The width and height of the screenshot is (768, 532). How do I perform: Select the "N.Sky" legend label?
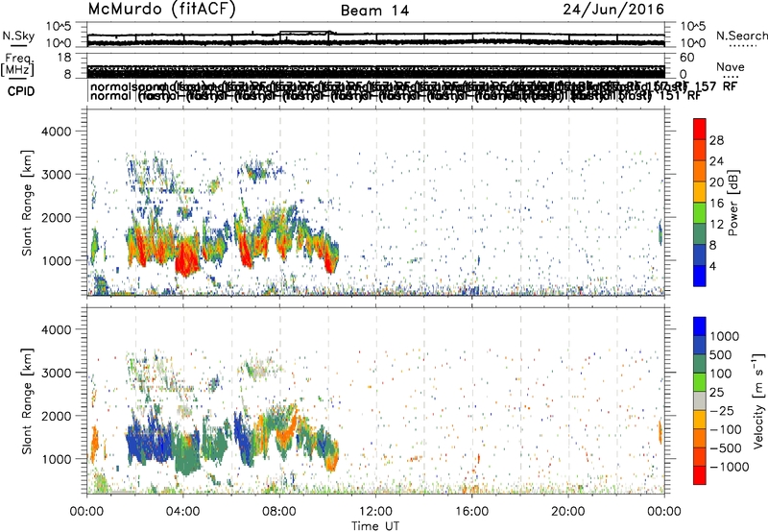(18, 36)
